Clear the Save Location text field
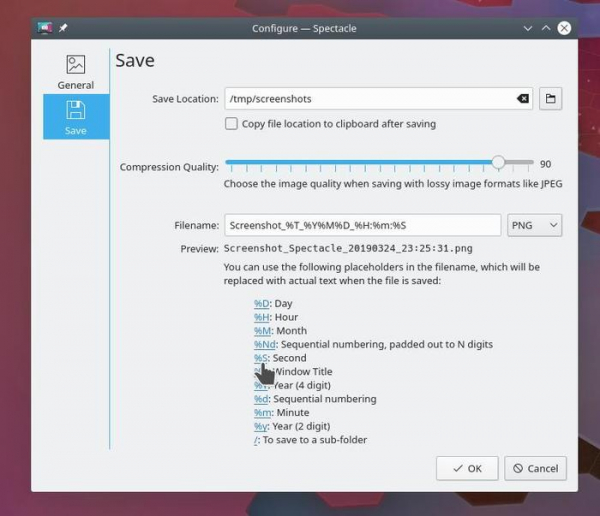 click(x=522, y=99)
